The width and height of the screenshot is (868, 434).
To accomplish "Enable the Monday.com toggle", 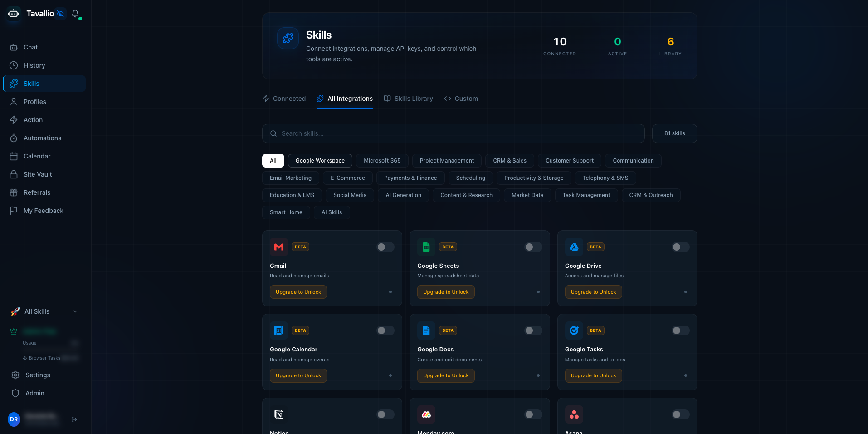I will pyautogui.click(x=533, y=414).
